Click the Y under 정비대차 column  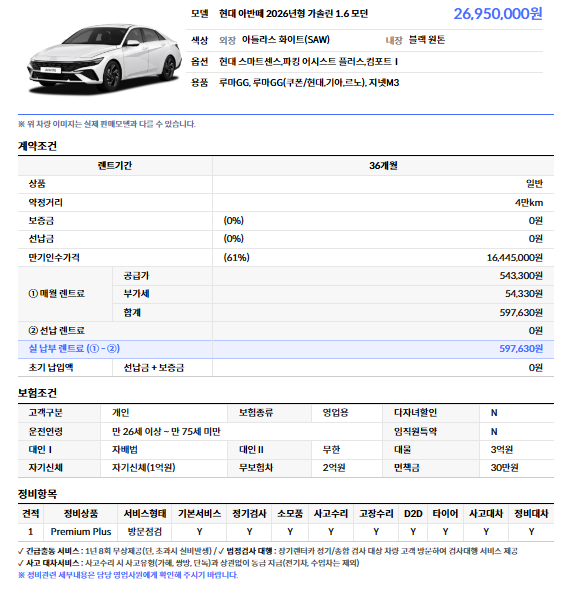coord(531,532)
